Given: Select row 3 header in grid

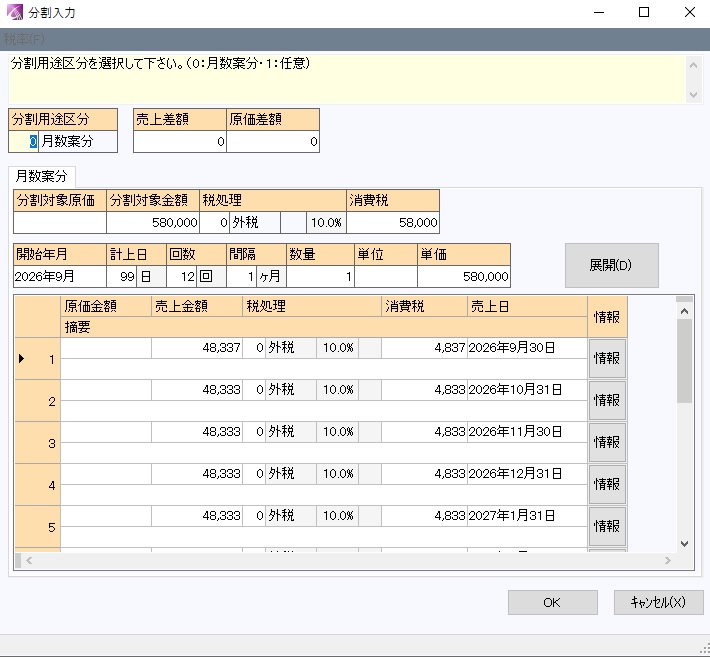Looking at the screenshot, I should (38, 443).
